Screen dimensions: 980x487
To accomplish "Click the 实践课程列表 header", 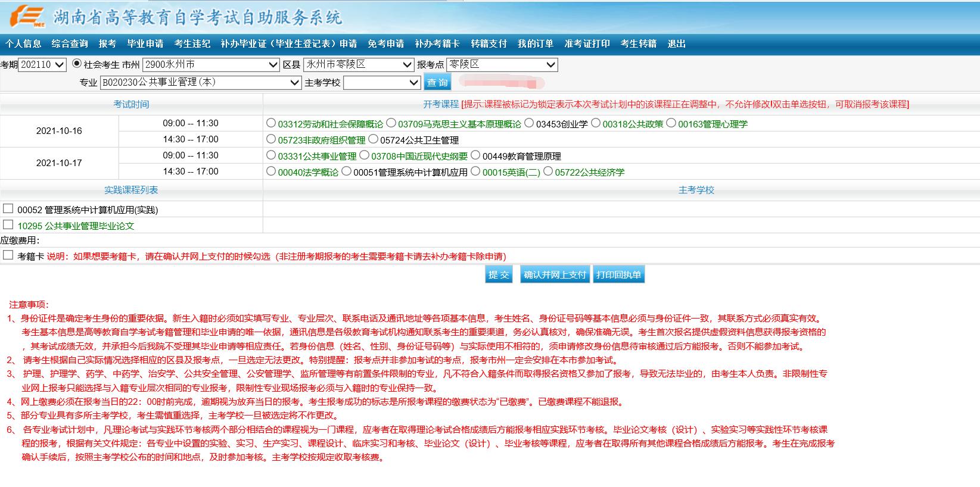I will click(x=131, y=190).
